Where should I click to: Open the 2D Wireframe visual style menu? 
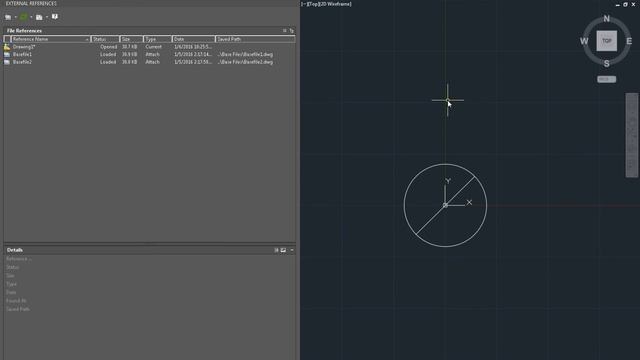point(335,4)
